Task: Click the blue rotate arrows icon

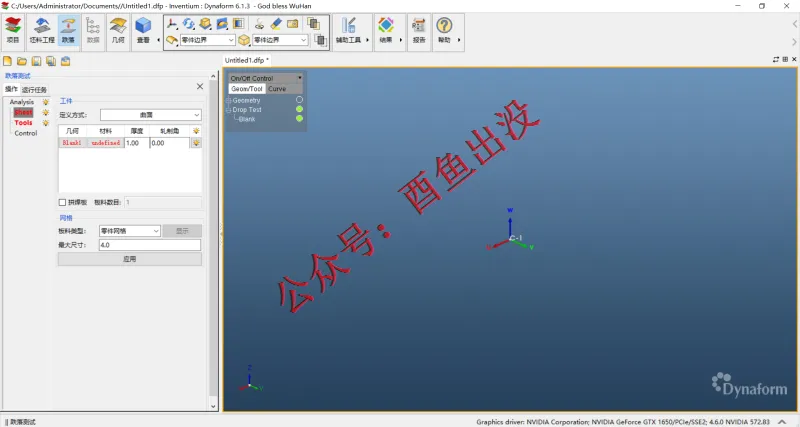Action: click(x=189, y=23)
